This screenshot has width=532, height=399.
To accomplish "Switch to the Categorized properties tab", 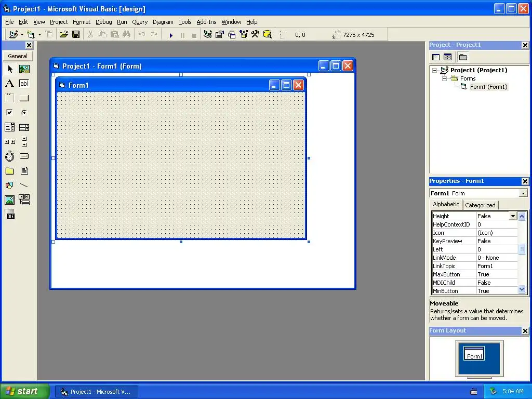I will tap(480, 205).
